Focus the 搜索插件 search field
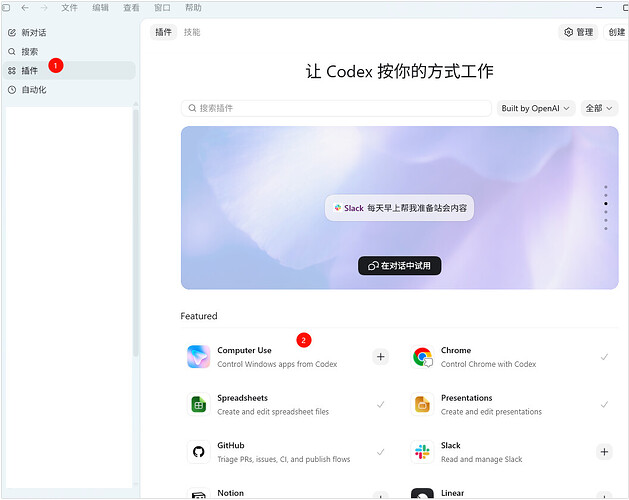629x500 pixels. tap(336, 108)
